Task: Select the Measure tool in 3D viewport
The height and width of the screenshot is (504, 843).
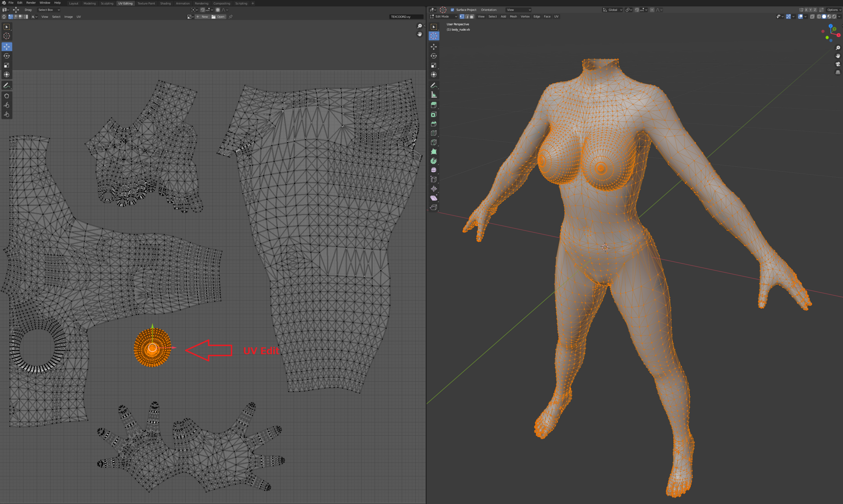Action: 434,95
